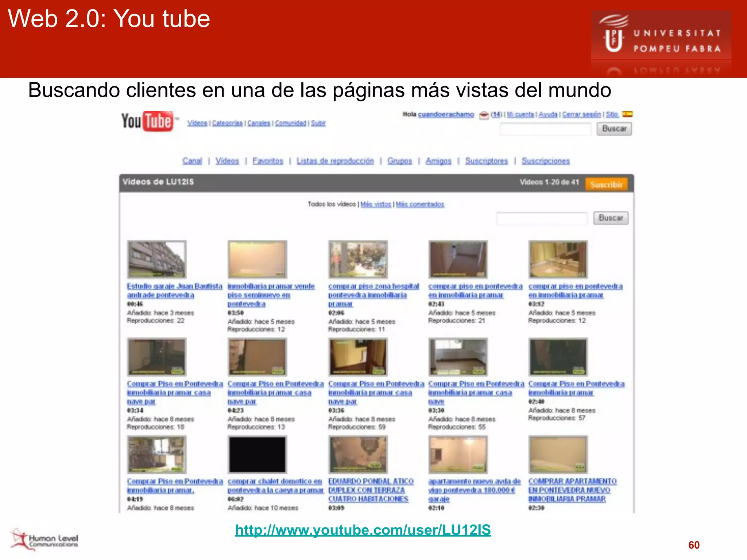Click the Buscar button under Videos de LU12IS
Image resolution: width=747 pixels, height=560 pixels.
coord(611,218)
